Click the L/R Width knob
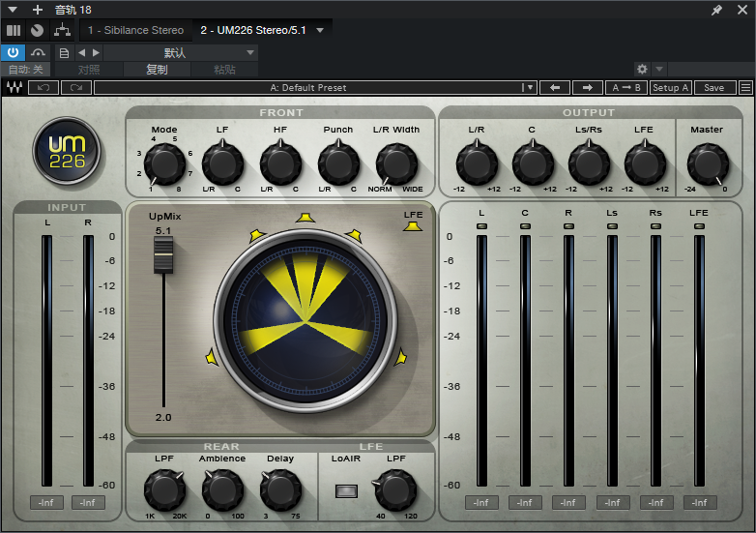 (396, 163)
